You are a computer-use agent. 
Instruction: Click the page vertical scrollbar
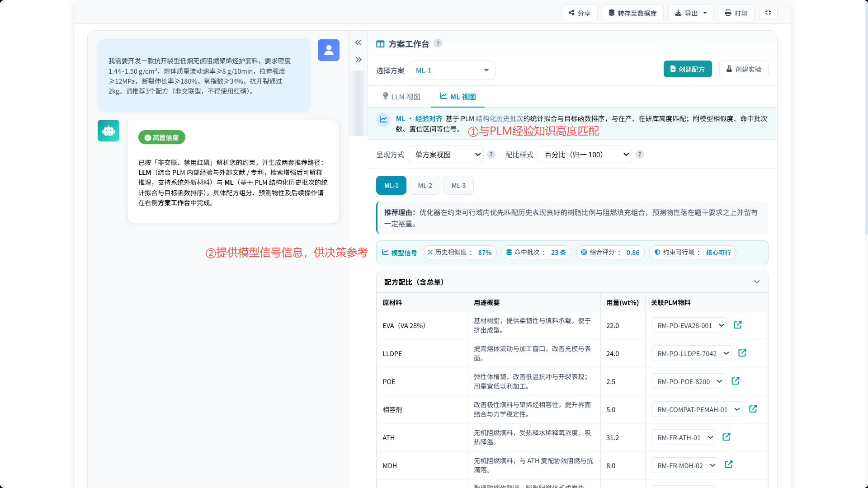coord(866,117)
